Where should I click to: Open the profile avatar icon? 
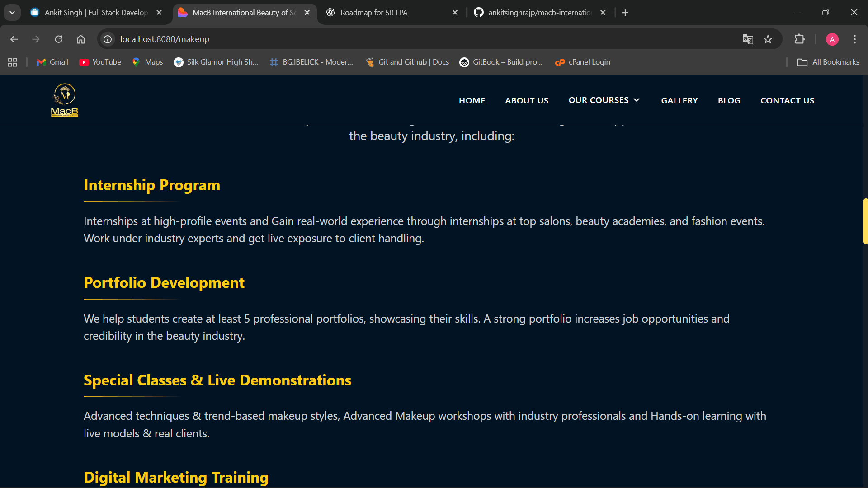coord(832,39)
